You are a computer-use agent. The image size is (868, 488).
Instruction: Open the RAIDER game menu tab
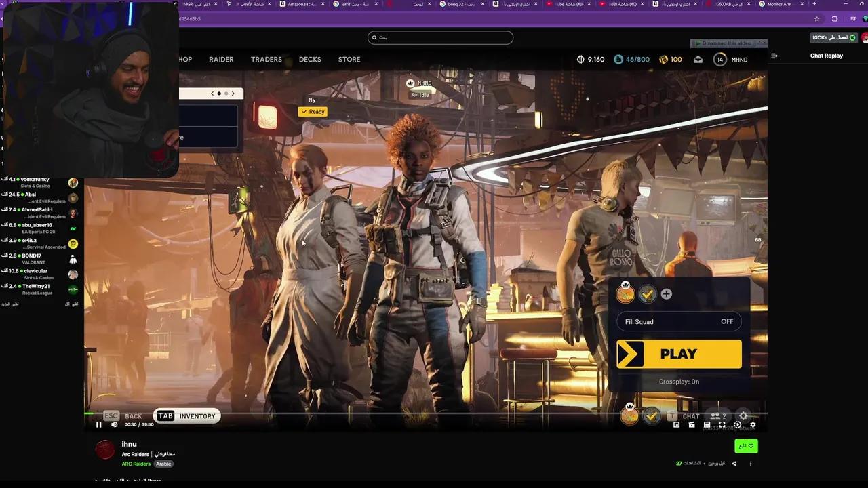coord(221,60)
